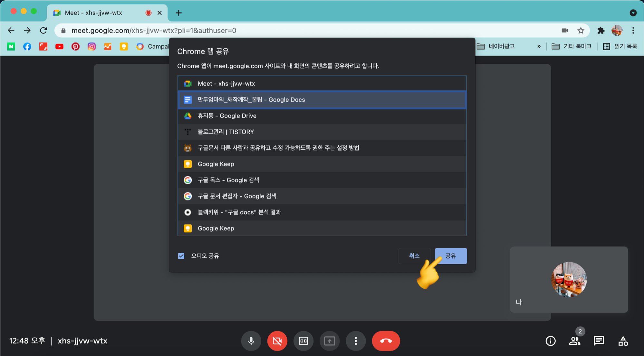Show the participants panel
644x356 pixels.
(574, 341)
